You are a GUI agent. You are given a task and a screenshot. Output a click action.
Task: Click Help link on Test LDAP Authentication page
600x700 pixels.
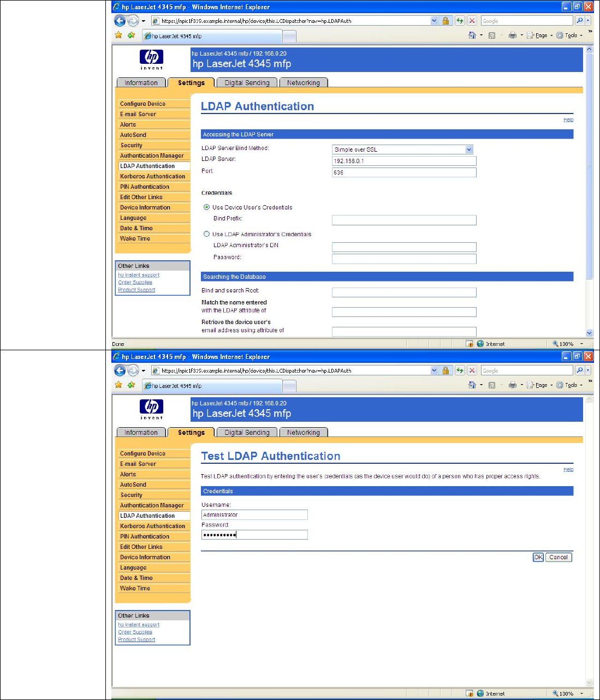568,469
